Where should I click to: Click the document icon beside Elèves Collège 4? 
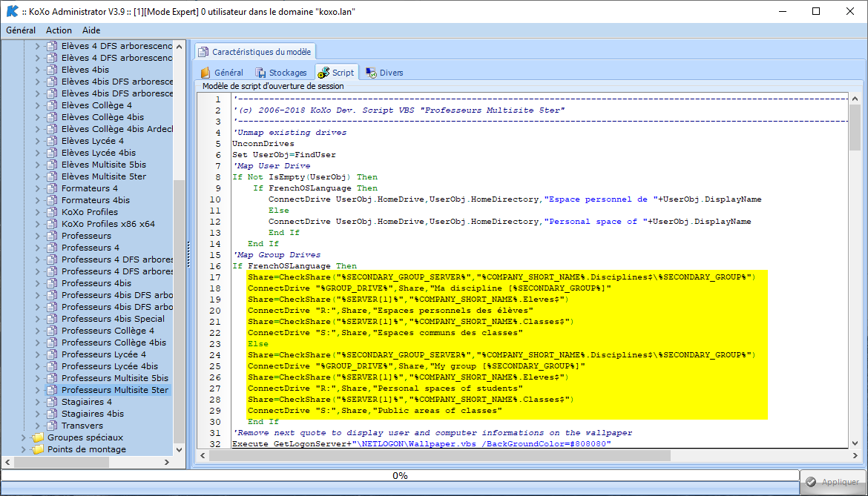click(x=52, y=105)
